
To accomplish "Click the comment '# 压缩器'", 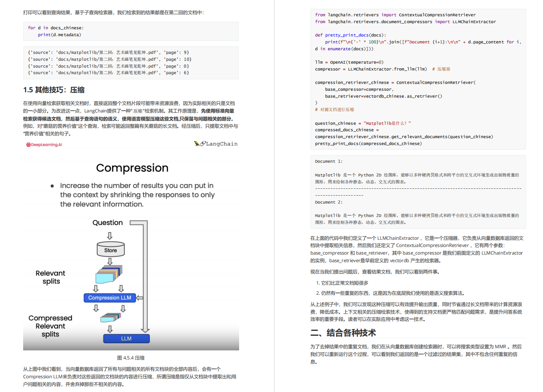I will point(441,69).
